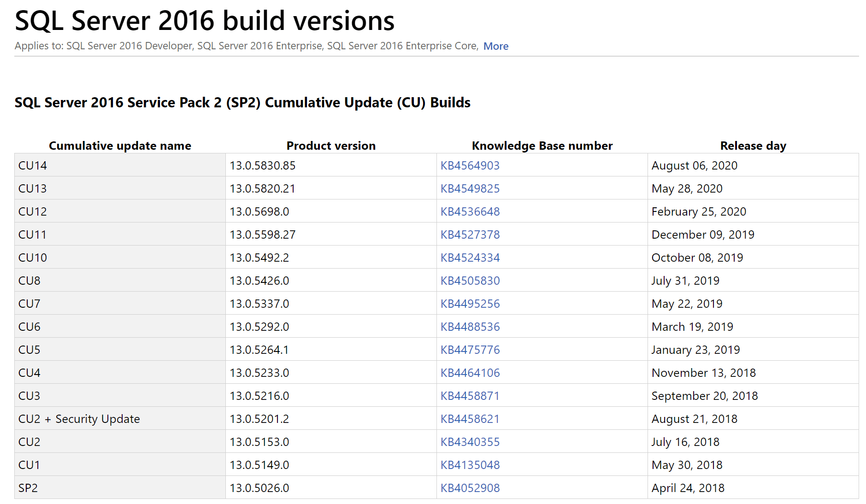Open the KB4549825 article for CU13
866x504 pixels.
(x=470, y=188)
